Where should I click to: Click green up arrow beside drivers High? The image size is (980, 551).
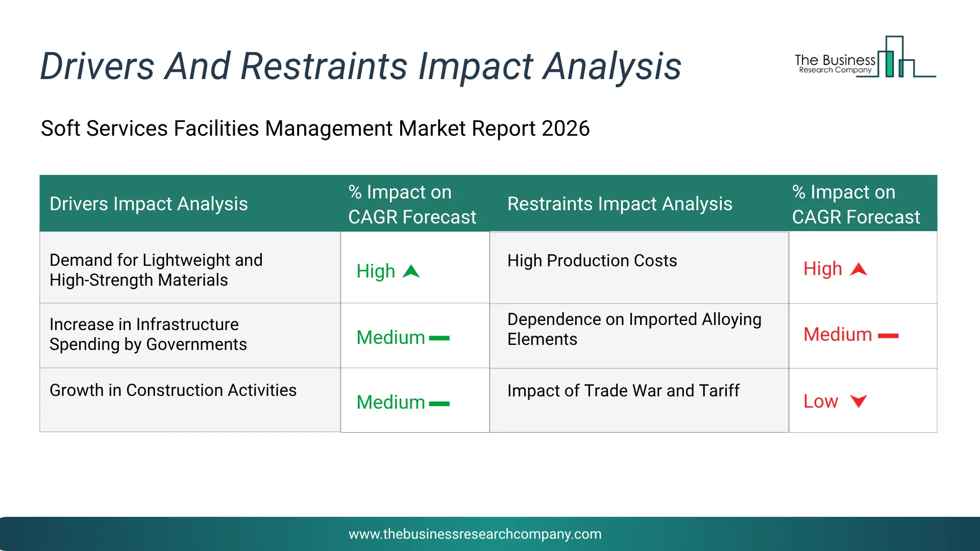[411, 271]
